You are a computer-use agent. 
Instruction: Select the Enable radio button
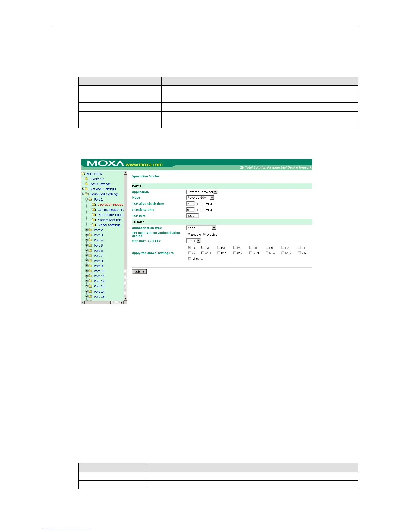tap(189, 234)
